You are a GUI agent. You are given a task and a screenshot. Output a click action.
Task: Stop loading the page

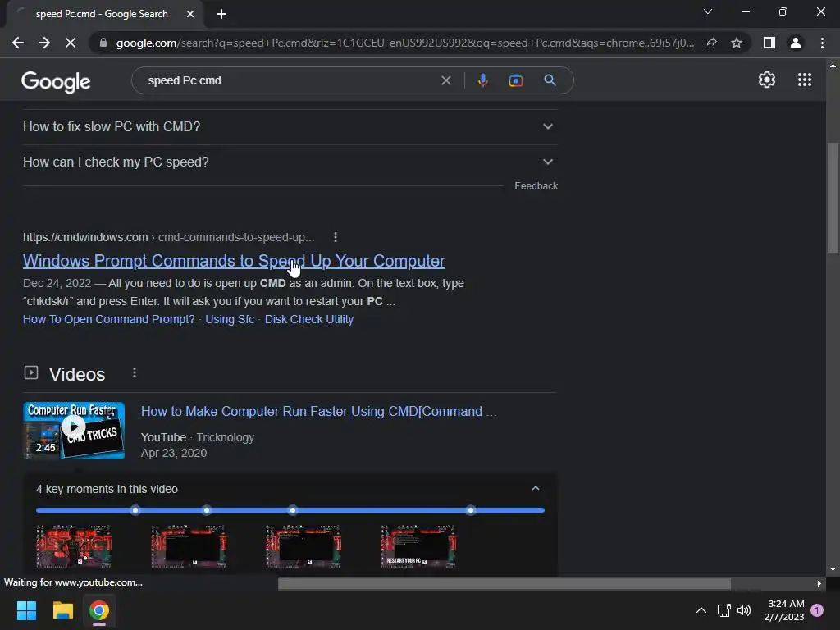click(71, 43)
